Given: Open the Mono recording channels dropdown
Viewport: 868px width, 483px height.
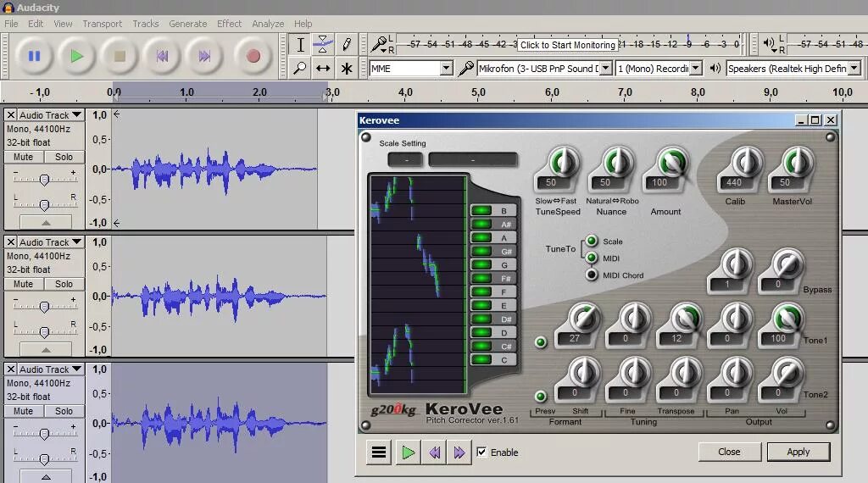Looking at the screenshot, I should tap(696, 68).
